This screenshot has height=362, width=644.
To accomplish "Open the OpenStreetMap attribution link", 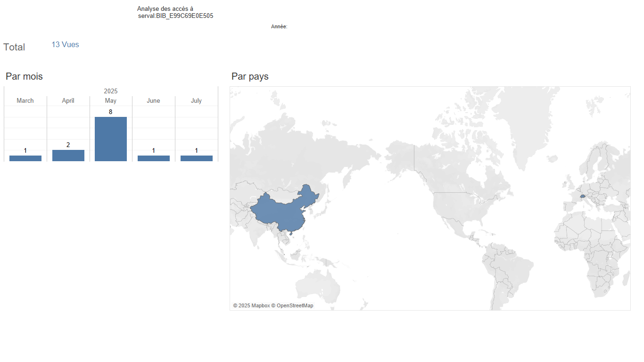I will (x=295, y=306).
